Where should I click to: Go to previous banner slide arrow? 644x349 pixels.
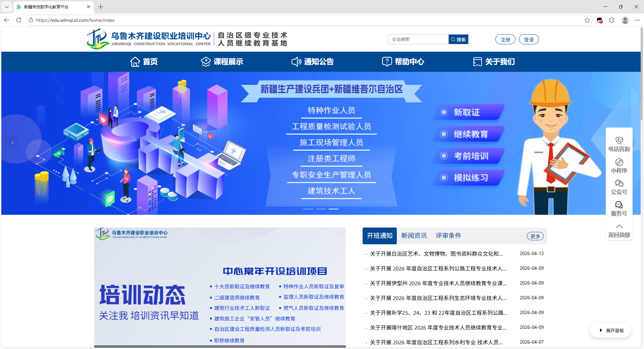(x=13, y=143)
